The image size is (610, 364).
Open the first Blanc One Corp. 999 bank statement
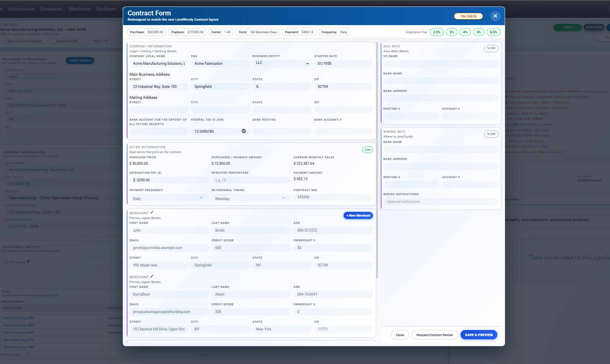18,317
